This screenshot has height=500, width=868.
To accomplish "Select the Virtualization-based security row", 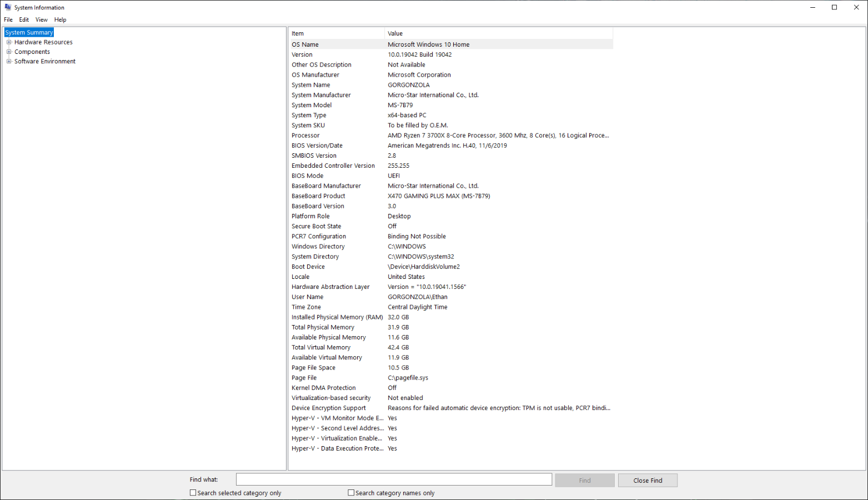I will (451, 398).
